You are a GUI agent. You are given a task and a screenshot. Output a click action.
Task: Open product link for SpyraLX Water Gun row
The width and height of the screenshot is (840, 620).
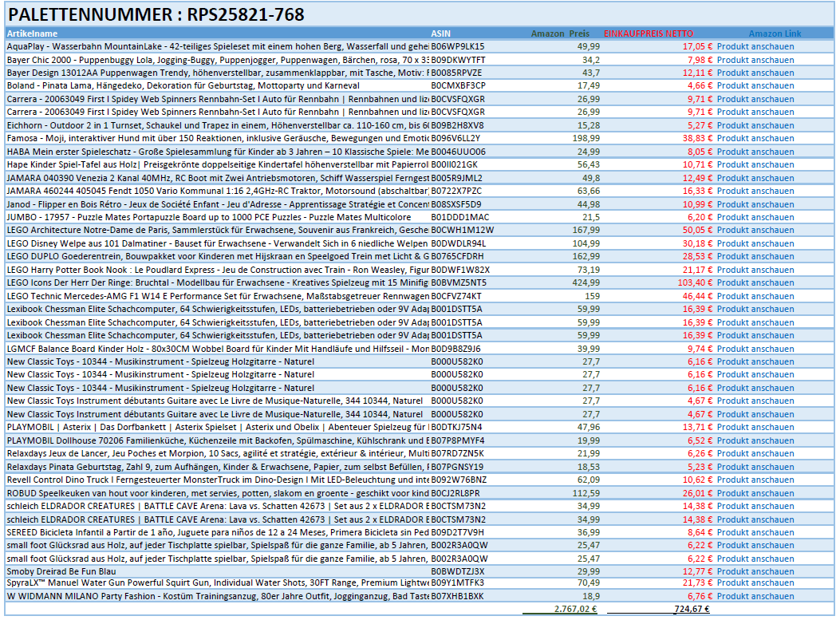coord(755,583)
